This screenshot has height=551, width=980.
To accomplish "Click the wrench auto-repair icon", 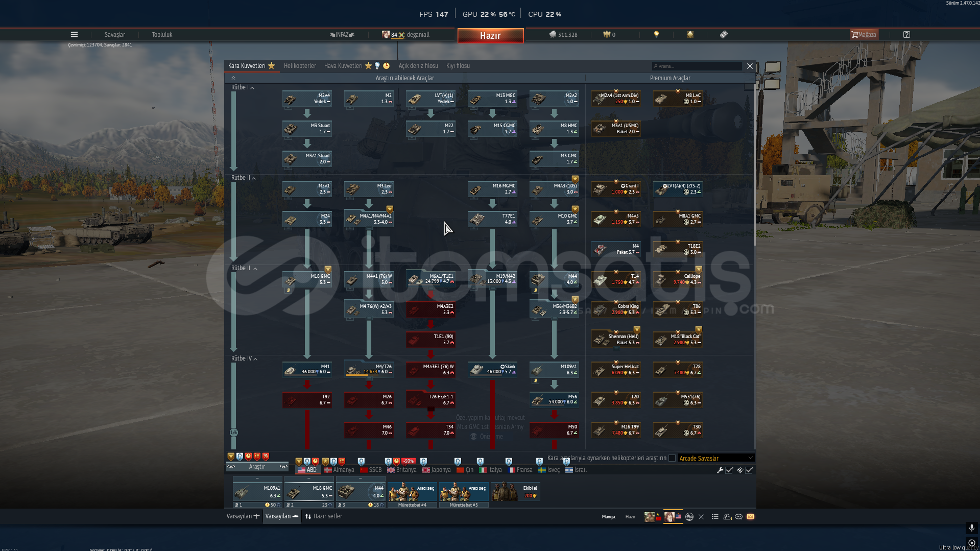I will [x=720, y=470].
